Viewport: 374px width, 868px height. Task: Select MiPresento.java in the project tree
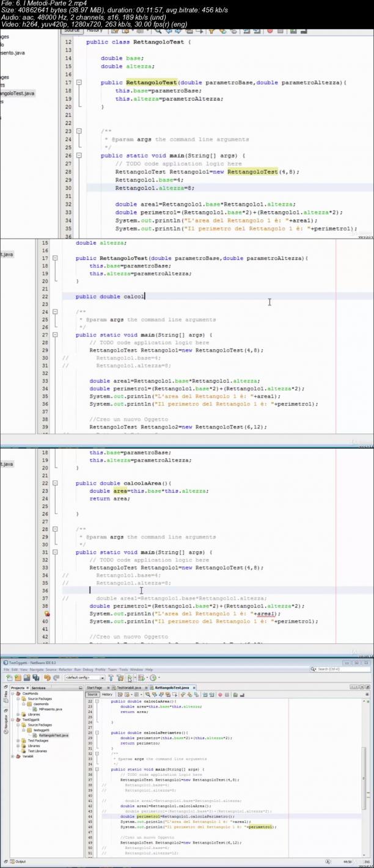tap(50, 709)
